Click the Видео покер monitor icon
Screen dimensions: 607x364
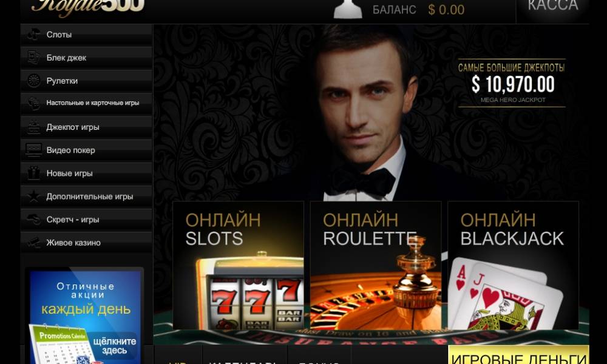33,150
